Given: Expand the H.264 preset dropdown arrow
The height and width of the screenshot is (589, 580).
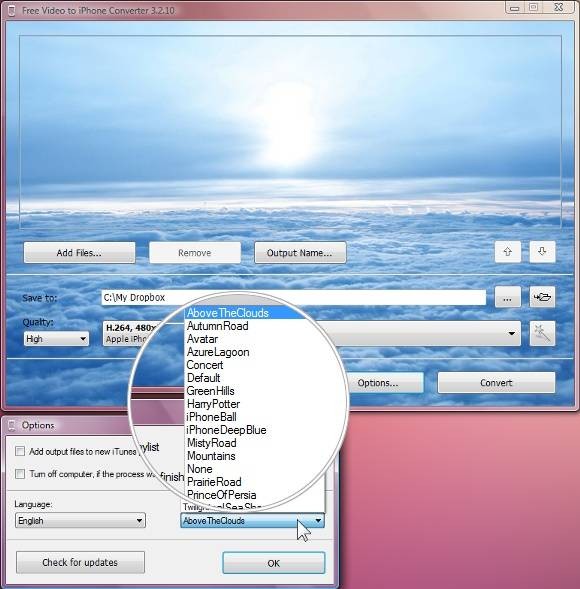Looking at the screenshot, I should pos(511,334).
